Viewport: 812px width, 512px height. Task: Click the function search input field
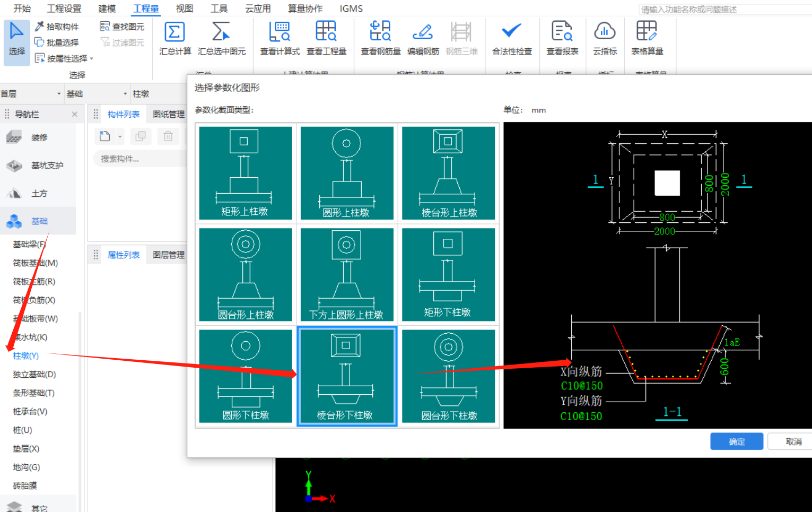725,10
